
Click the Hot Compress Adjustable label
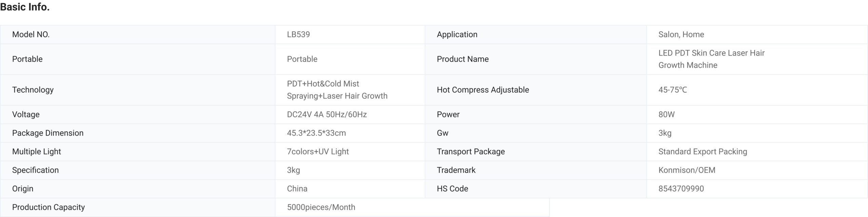[483, 90]
